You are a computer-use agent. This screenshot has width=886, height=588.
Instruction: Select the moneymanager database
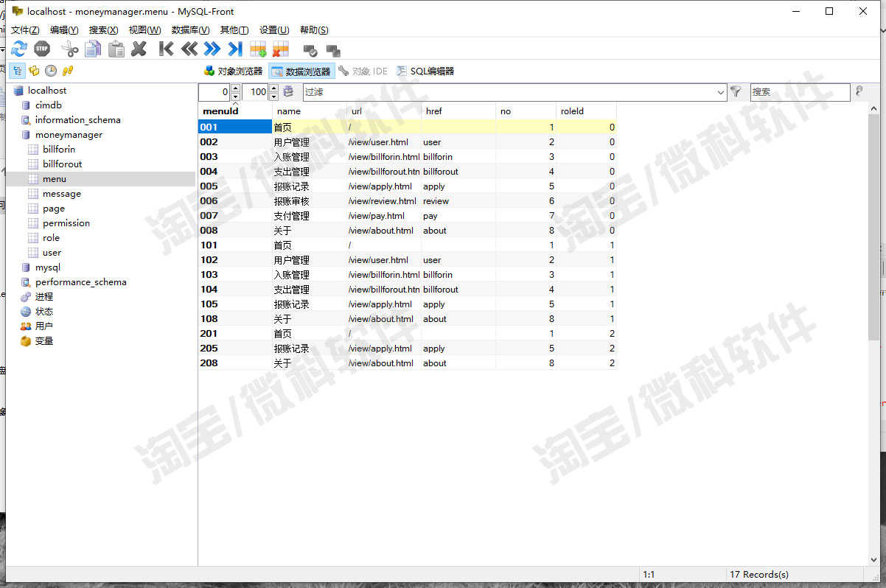(69, 135)
